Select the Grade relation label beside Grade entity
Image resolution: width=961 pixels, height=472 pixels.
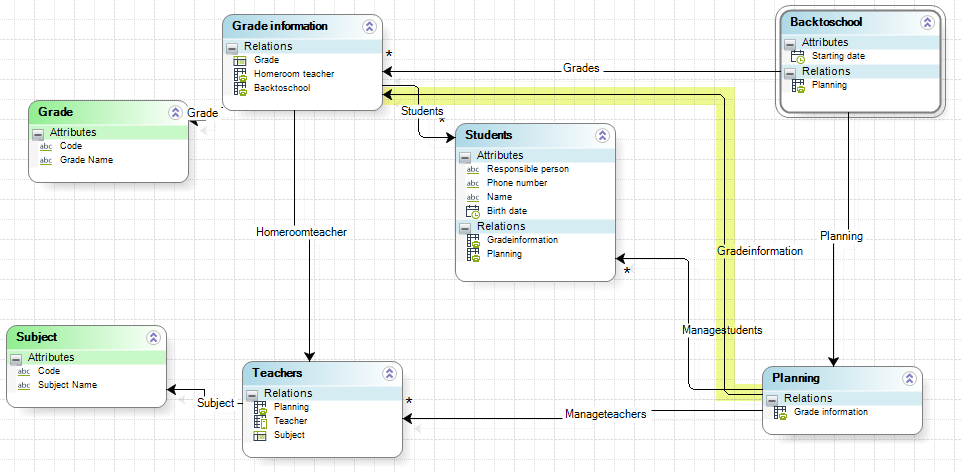coord(202,113)
